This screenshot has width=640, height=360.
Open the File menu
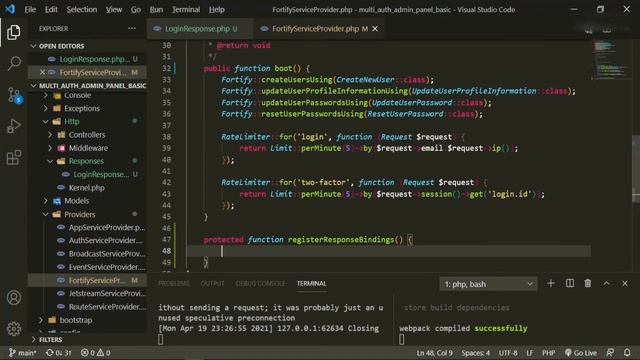(30, 9)
